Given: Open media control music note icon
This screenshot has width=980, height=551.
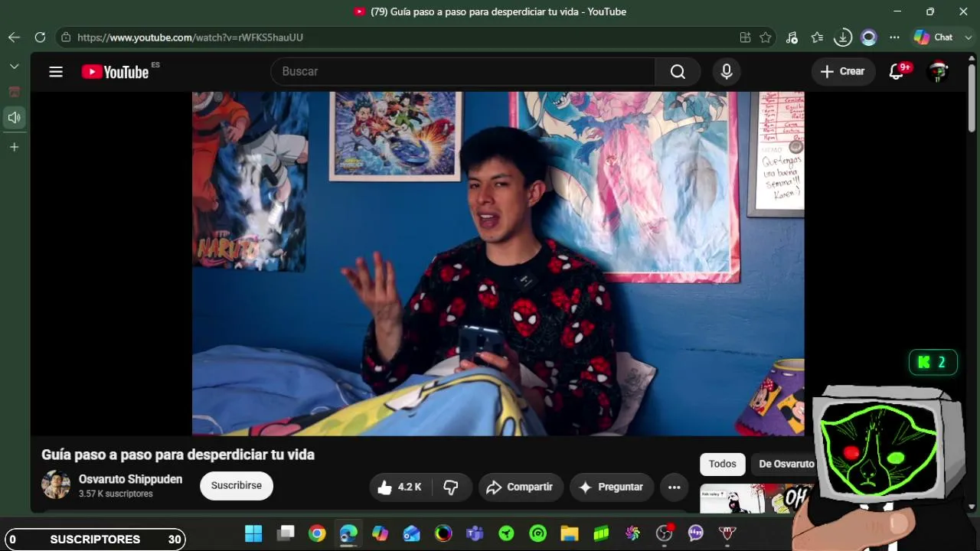Looking at the screenshot, I should coord(792,37).
